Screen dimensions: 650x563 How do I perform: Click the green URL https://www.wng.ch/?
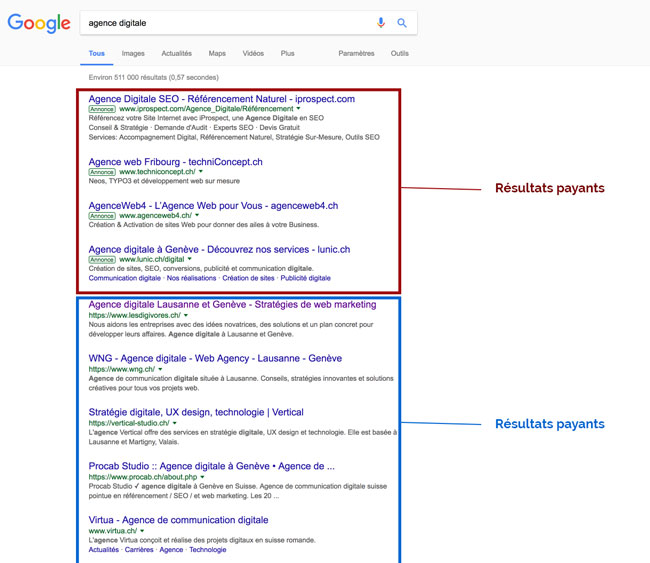tap(122, 369)
